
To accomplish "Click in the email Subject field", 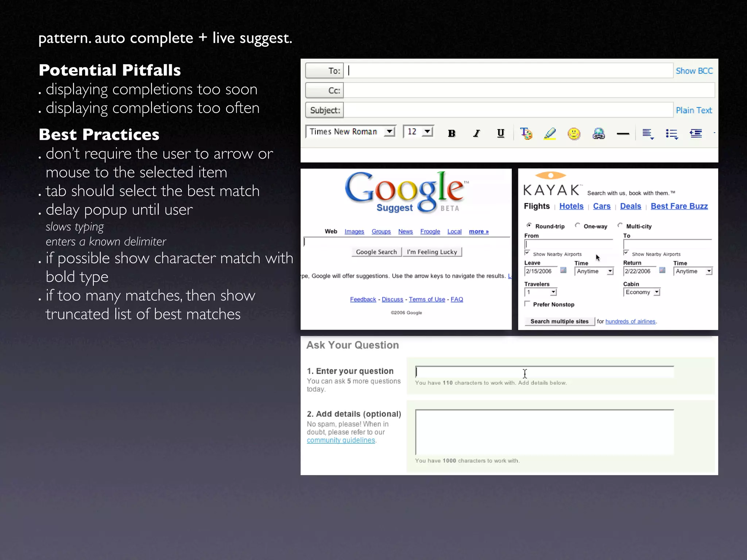I will [508, 110].
